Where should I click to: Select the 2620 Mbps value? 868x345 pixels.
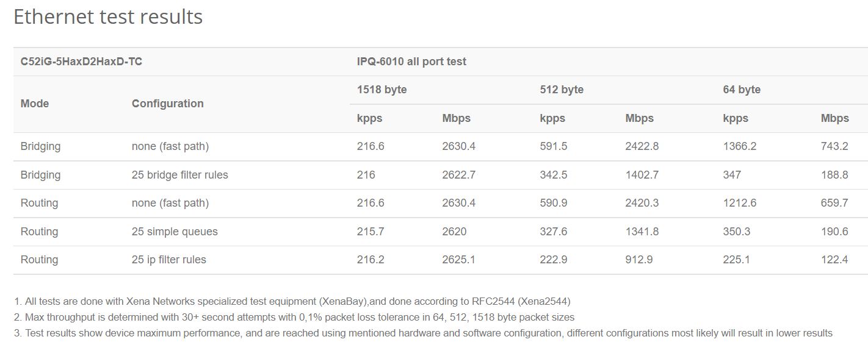point(454,232)
